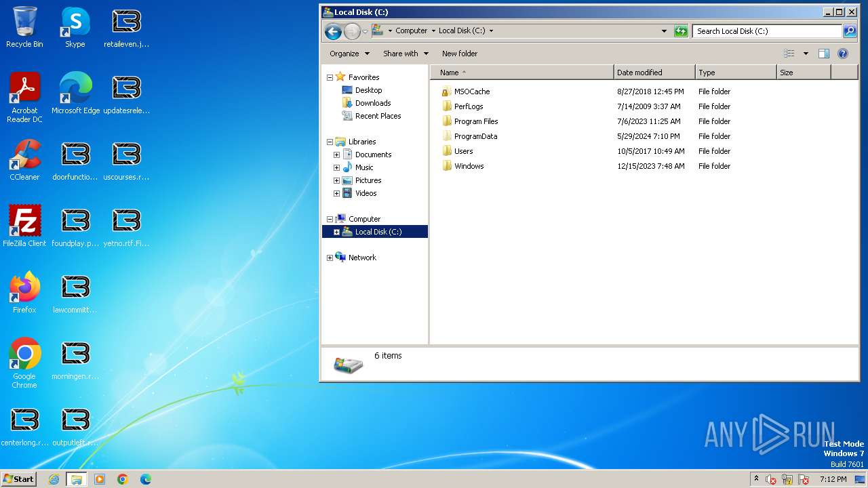The image size is (868, 488).
Task: Open Windows Media Player taskbar icon
Action: point(100,479)
